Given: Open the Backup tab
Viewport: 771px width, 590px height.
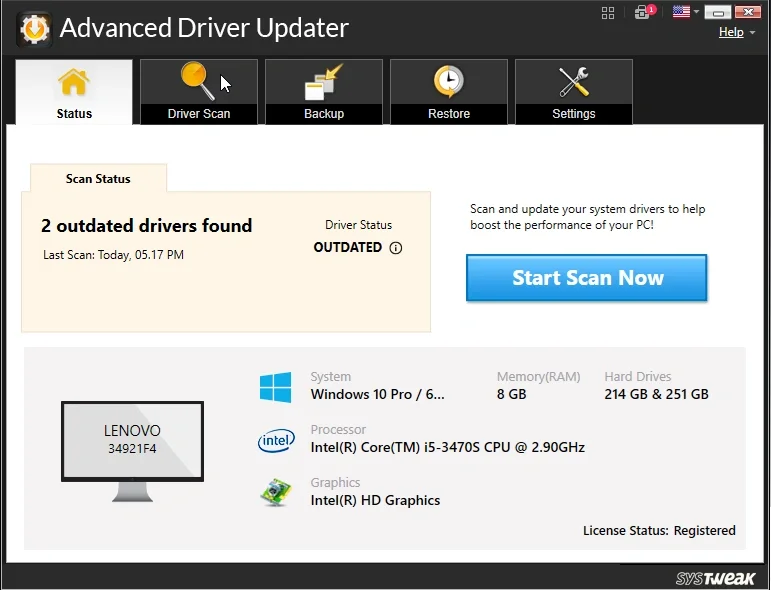Looking at the screenshot, I should coord(324,92).
